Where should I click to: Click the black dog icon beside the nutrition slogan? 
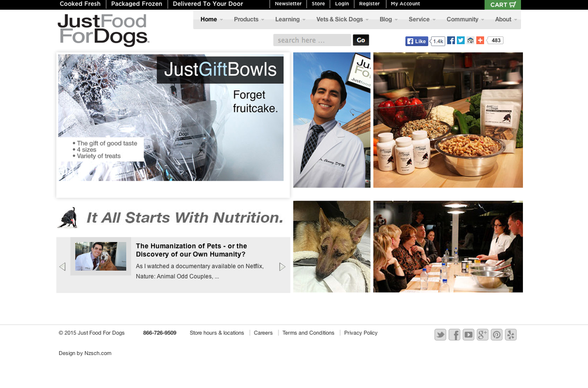click(x=68, y=218)
